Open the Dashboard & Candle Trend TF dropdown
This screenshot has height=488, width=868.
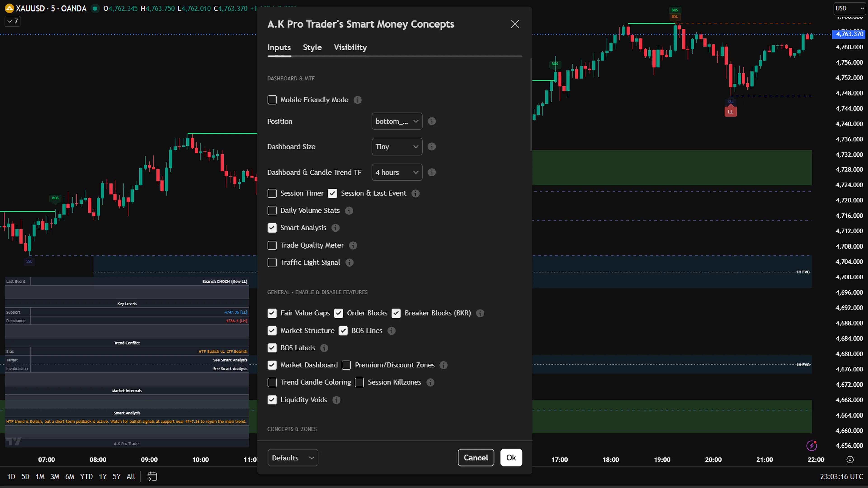tap(397, 172)
